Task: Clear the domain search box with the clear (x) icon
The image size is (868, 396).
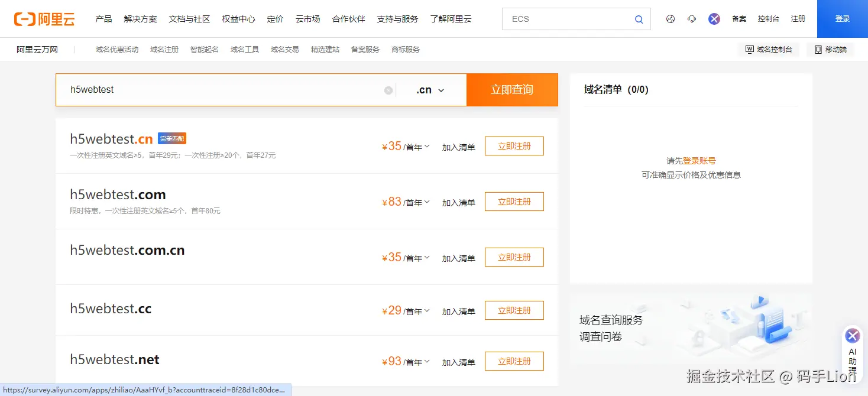Action: pyautogui.click(x=388, y=90)
